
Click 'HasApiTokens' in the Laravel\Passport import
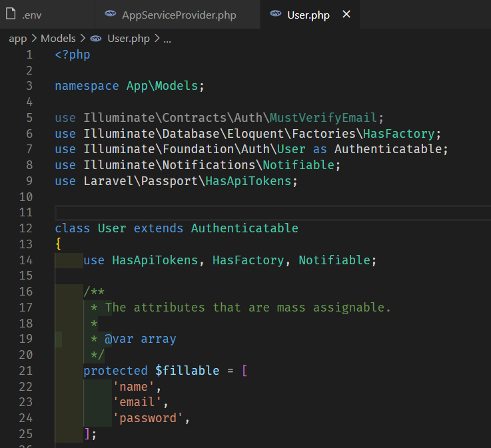248,181
